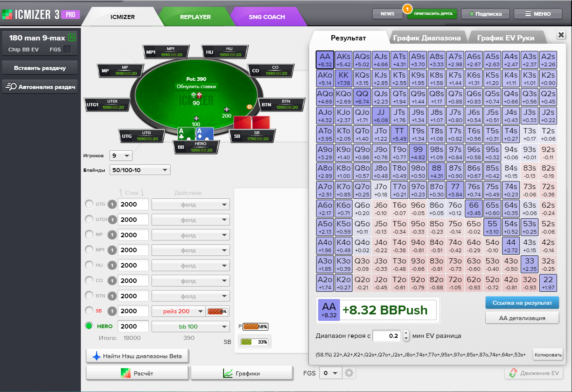Open the HERO action dropdown bb 100

pyautogui.click(x=191, y=327)
